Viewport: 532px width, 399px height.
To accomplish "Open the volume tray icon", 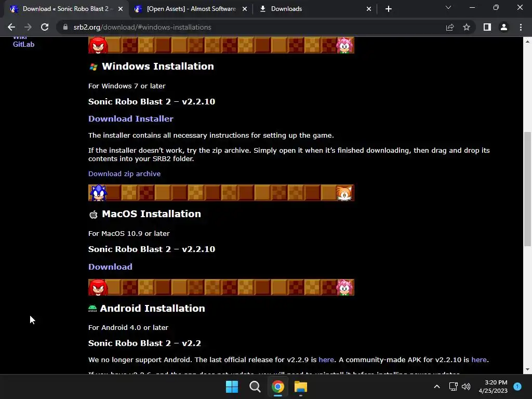I will pyautogui.click(x=466, y=387).
